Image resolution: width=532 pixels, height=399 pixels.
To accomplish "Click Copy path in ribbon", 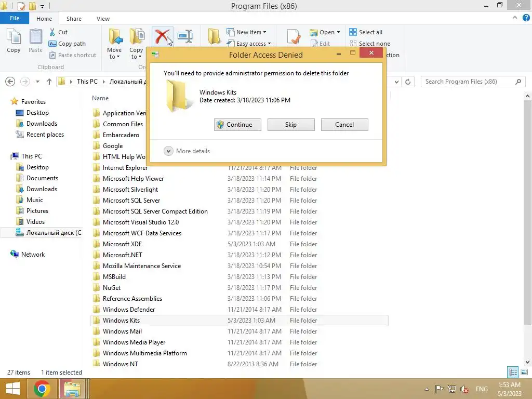I will coord(67,44).
